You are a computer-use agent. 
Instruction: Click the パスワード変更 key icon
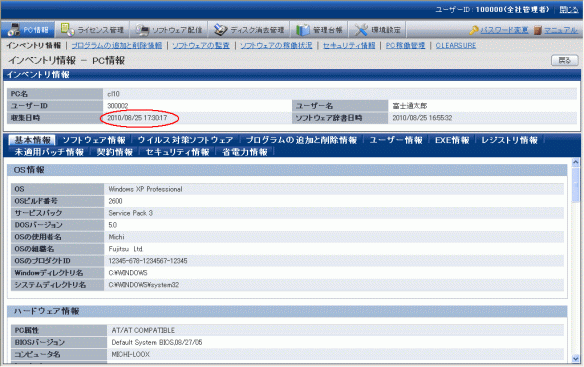click(474, 30)
